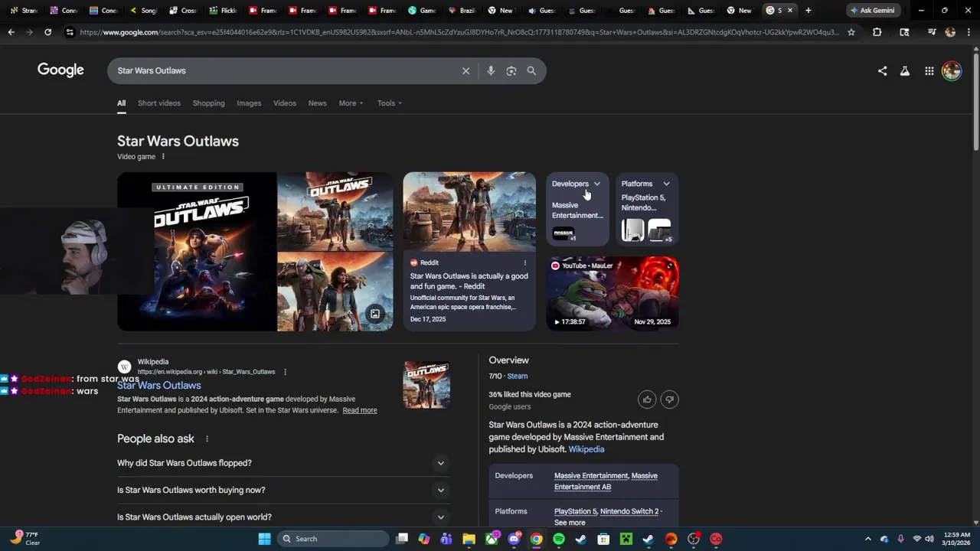Open the Google logo homepage link

tap(60, 70)
